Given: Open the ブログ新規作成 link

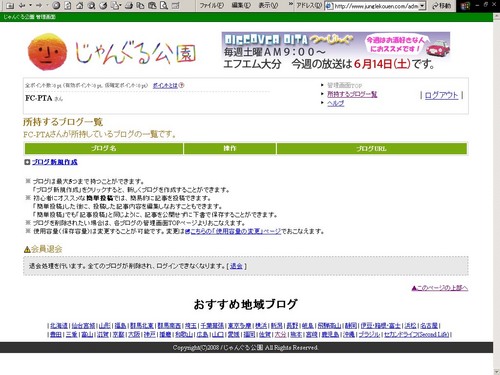Looking at the screenshot, I should [x=55, y=162].
